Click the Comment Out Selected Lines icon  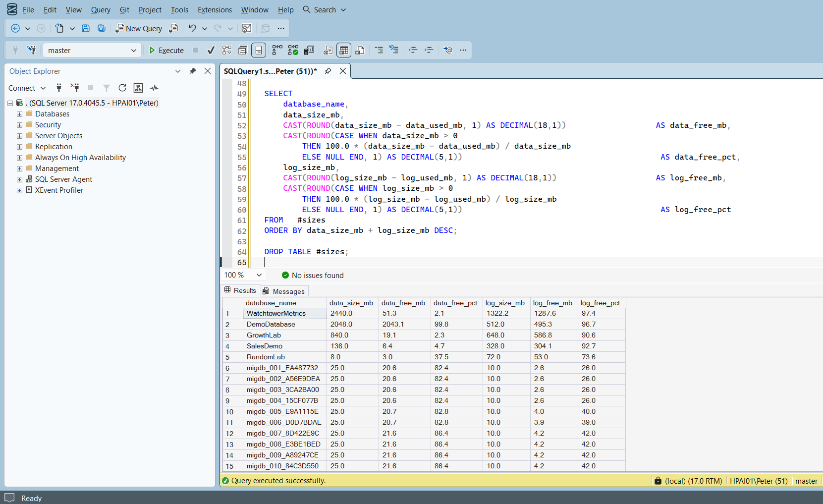(379, 50)
